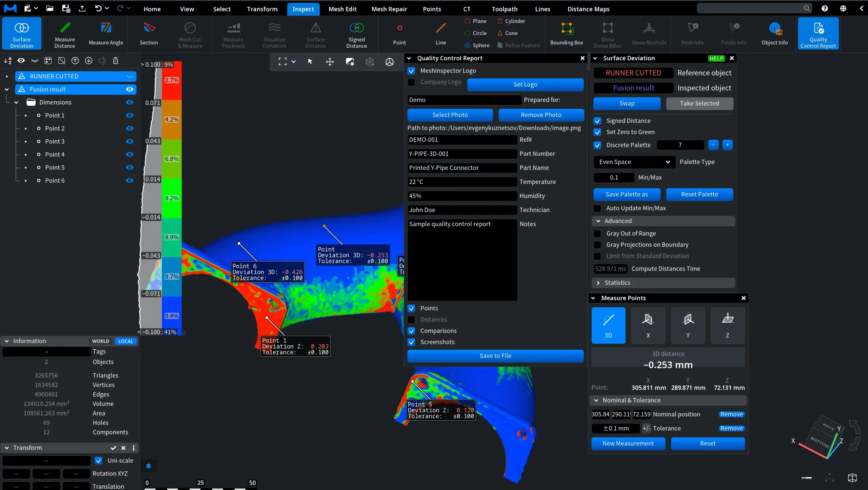
Task: Collapse the Dimensions folder
Action: [16, 102]
